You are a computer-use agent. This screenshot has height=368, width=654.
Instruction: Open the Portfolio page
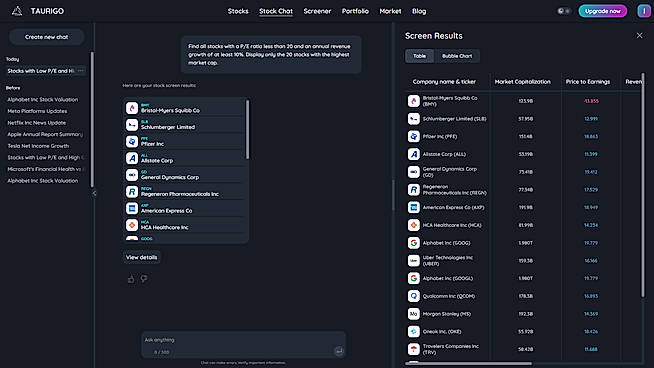pos(355,11)
